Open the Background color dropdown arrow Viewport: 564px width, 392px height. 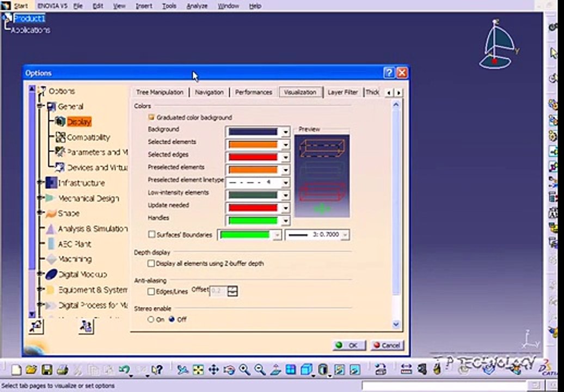pos(286,132)
